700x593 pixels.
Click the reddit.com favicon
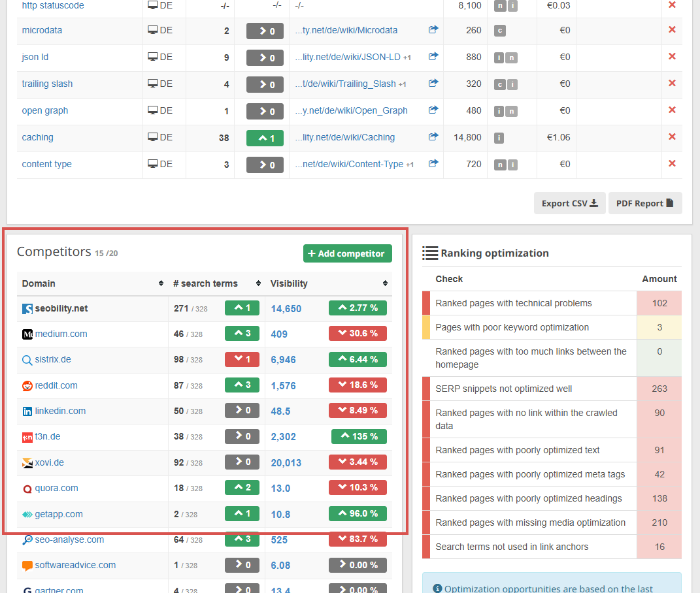27,386
